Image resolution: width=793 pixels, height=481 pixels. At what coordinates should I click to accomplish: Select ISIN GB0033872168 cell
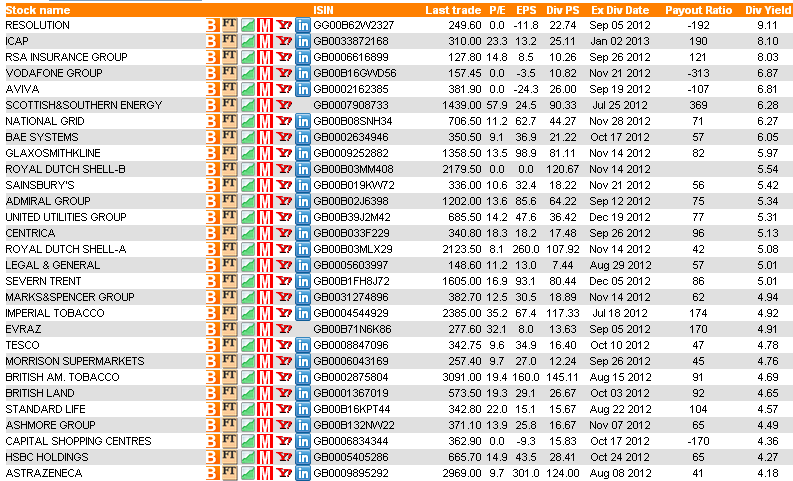(351, 41)
